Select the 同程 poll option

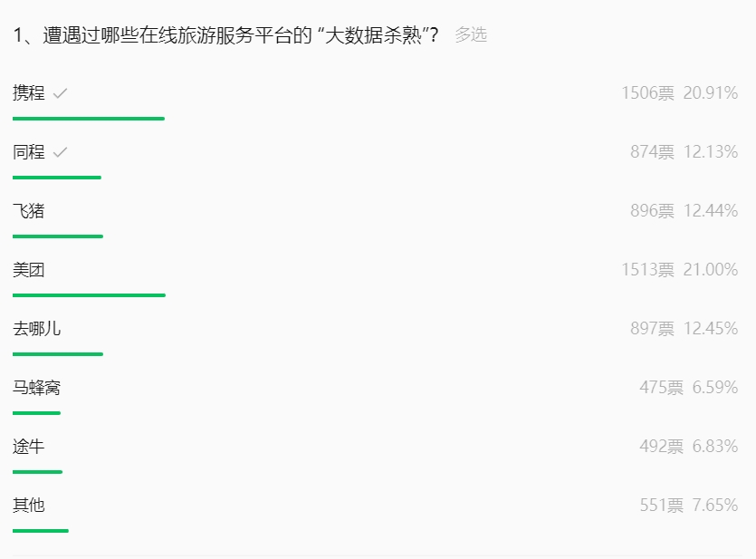29,152
